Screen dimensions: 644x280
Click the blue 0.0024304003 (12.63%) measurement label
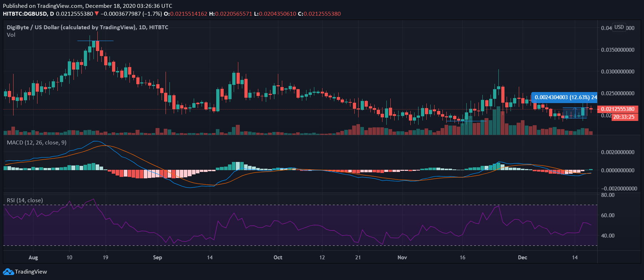click(x=564, y=97)
